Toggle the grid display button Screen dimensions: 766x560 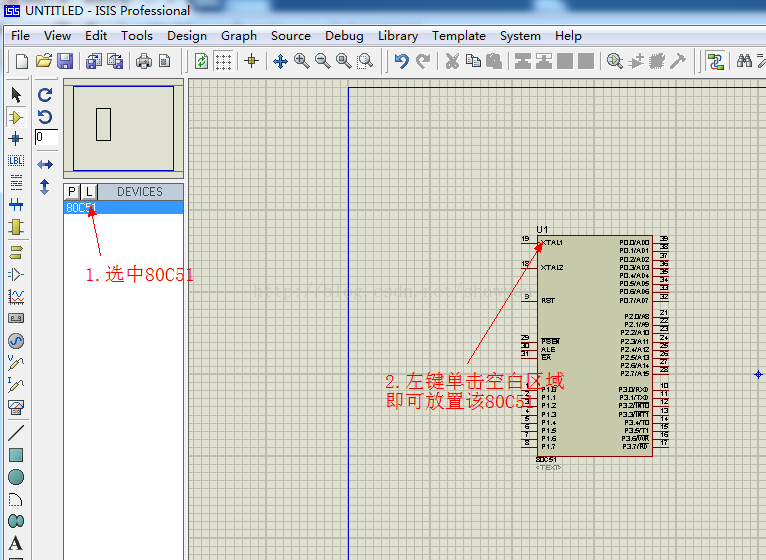pyautogui.click(x=224, y=61)
